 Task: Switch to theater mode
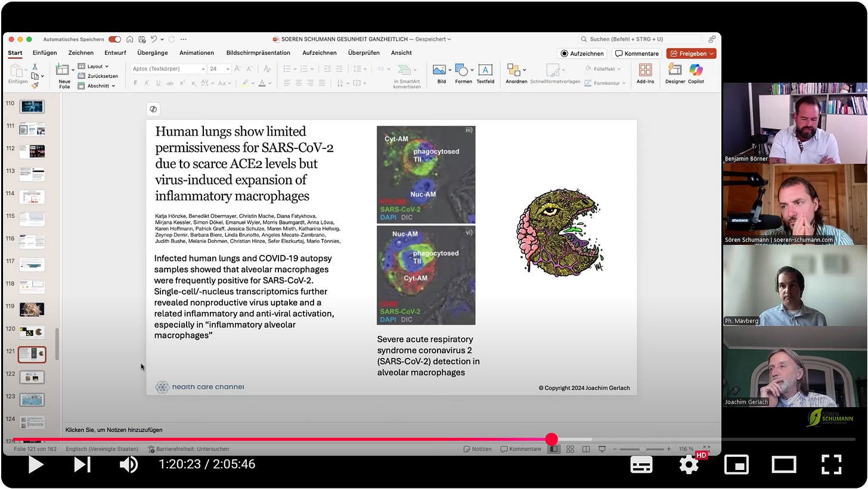[783, 465]
